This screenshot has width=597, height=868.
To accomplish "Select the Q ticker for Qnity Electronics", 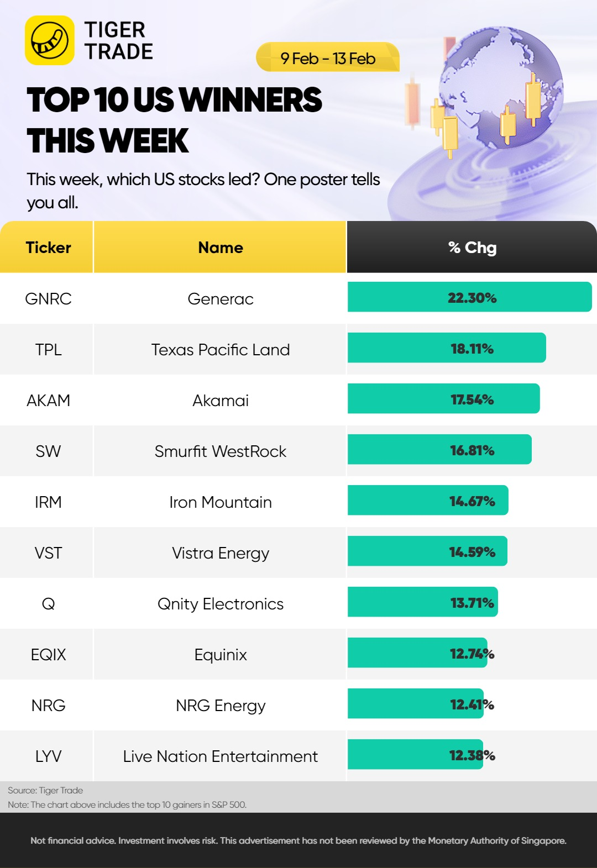I will click(x=48, y=604).
